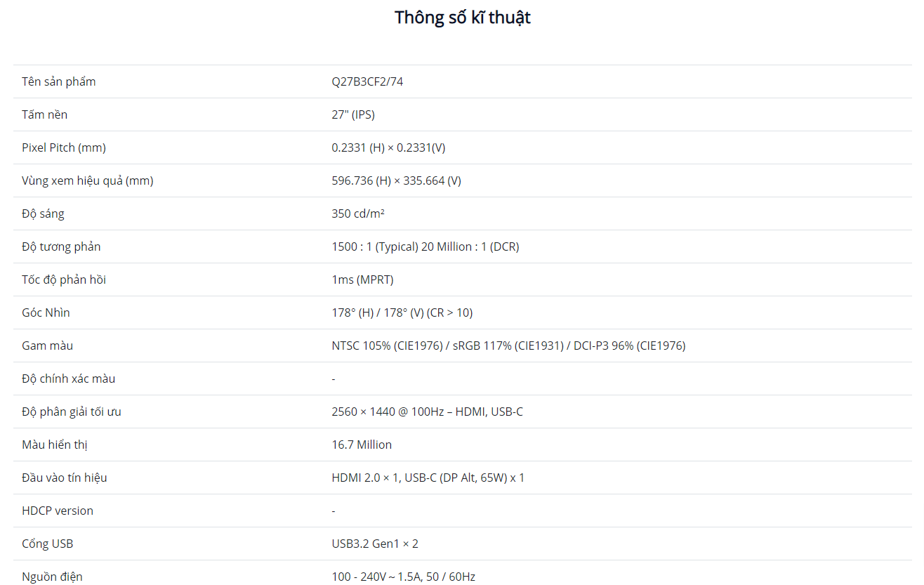Click the 596.736 (H) × 335.664 (V) value
924x585 pixels.
coord(397,180)
